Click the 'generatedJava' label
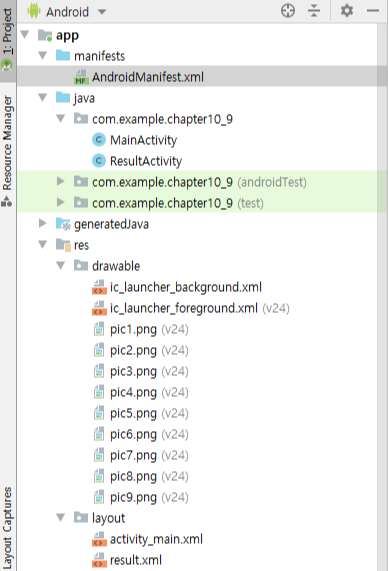This screenshot has height=571, width=388. [x=111, y=224]
